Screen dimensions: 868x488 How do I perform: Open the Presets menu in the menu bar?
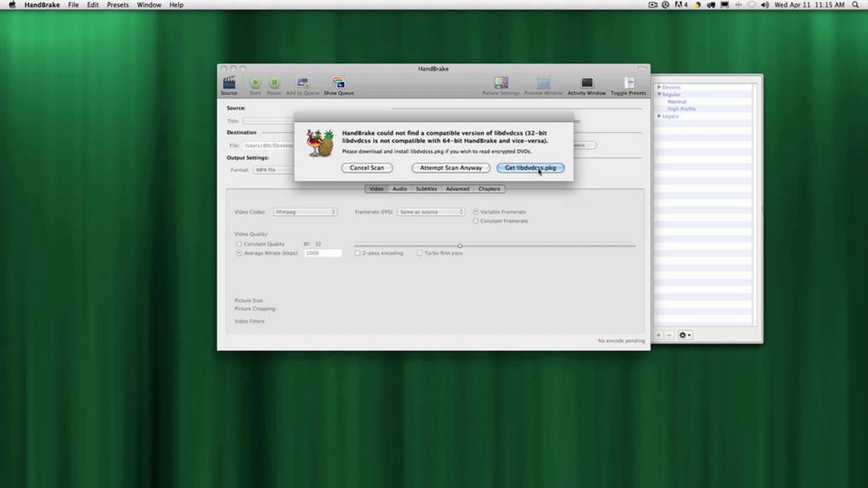118,5
